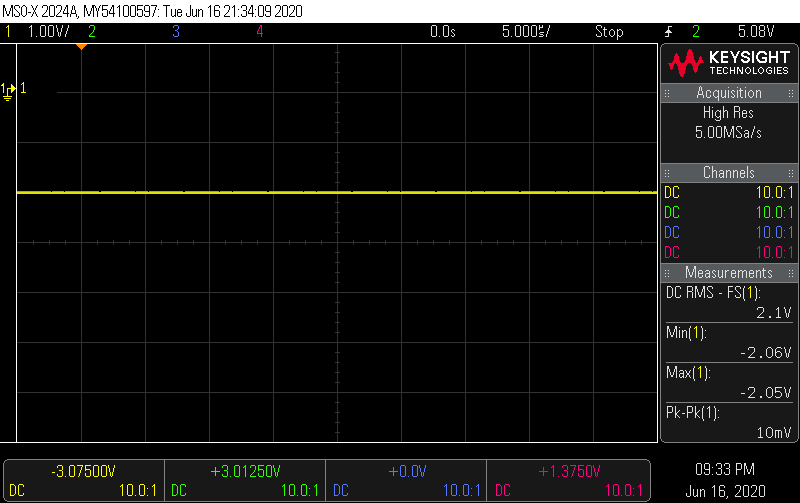Viewport: 800px width, 503px height.
Task: Click the Acquisition header right grip
Action: (791, 93)
